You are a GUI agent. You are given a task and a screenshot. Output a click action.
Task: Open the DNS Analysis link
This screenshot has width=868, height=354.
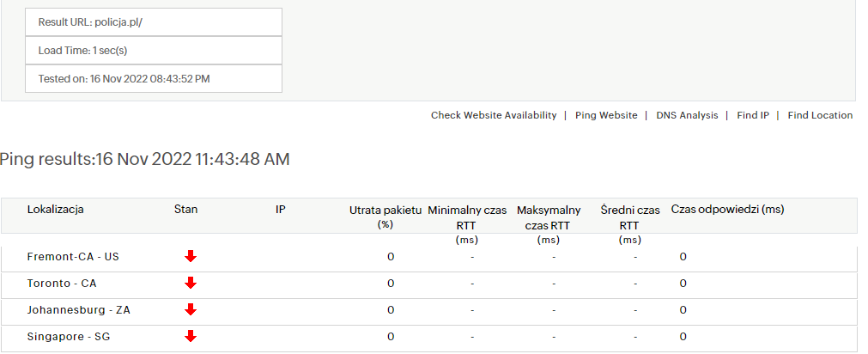coord(687,115)
